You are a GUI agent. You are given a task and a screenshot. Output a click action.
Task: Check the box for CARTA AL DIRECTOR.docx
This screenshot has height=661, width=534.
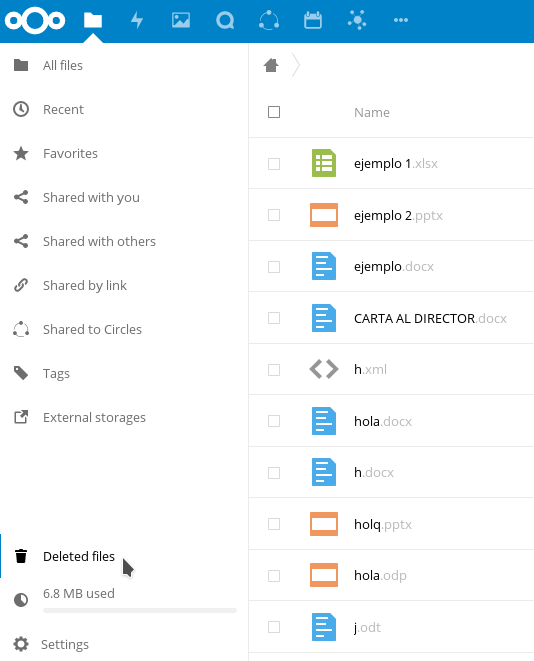click(274, 318)
